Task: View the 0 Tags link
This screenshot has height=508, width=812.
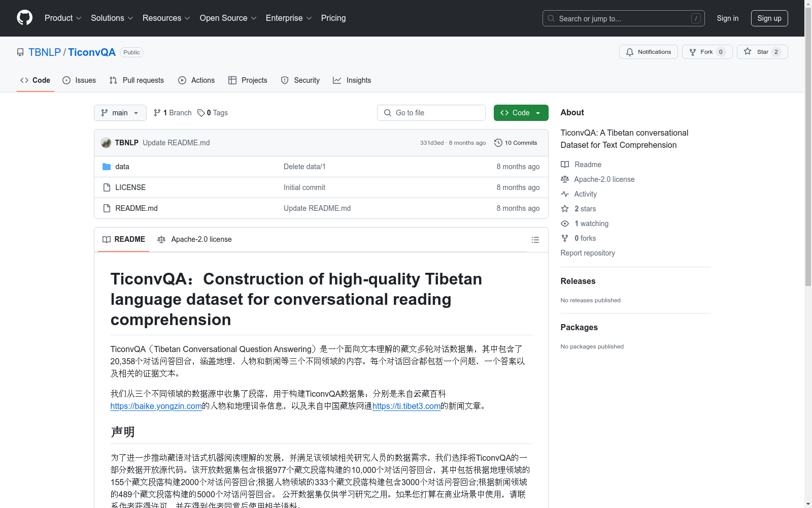Action: pyautogui.click(x=213, y=113)
